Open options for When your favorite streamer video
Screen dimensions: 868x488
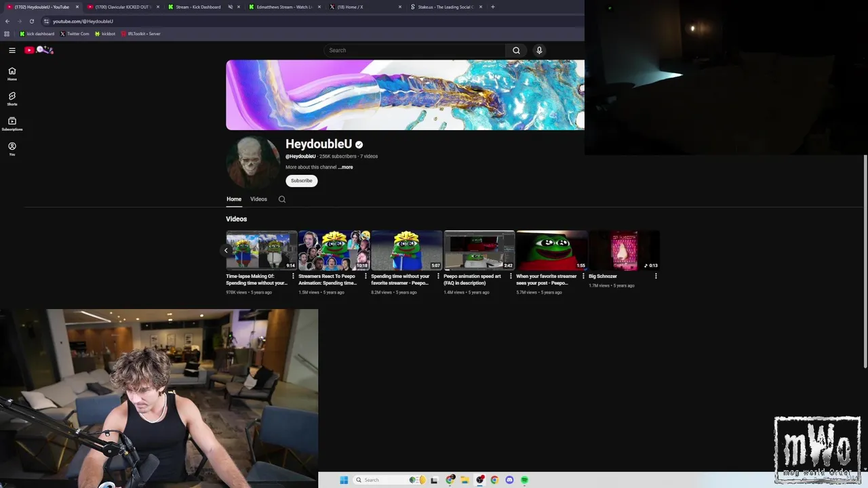583,276
